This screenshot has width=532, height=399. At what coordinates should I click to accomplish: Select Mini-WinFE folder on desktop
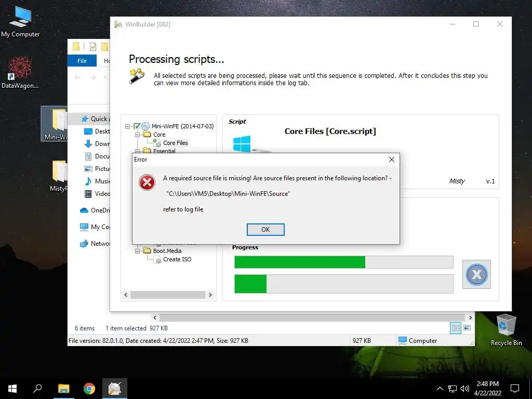pos(55,124)
